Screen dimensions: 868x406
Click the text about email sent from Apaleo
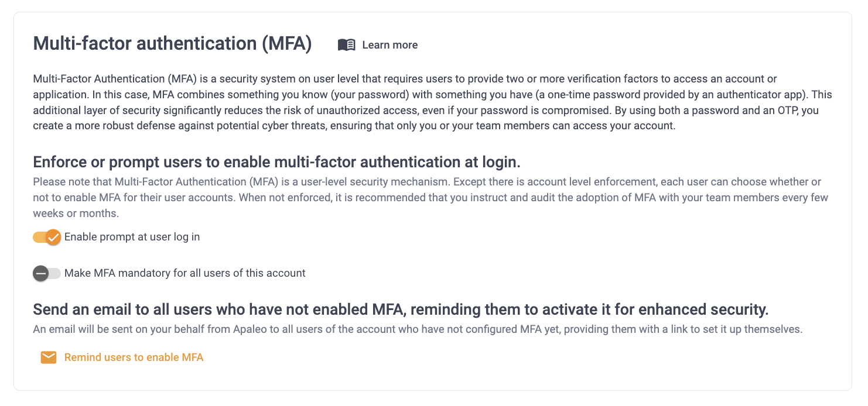click(x=418, y=329)
